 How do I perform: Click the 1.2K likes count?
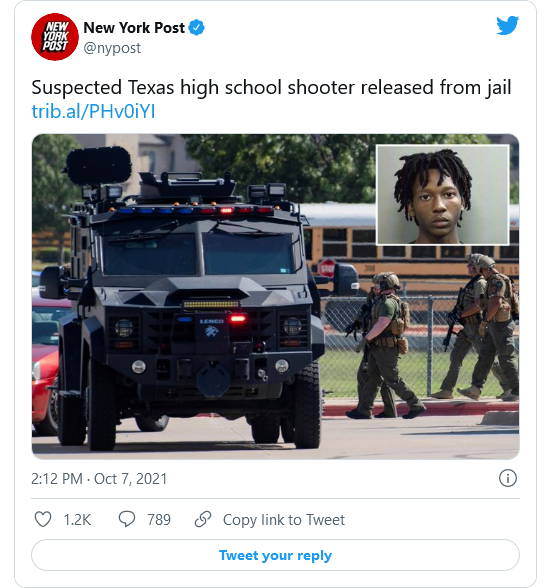(x=77, y=520)
